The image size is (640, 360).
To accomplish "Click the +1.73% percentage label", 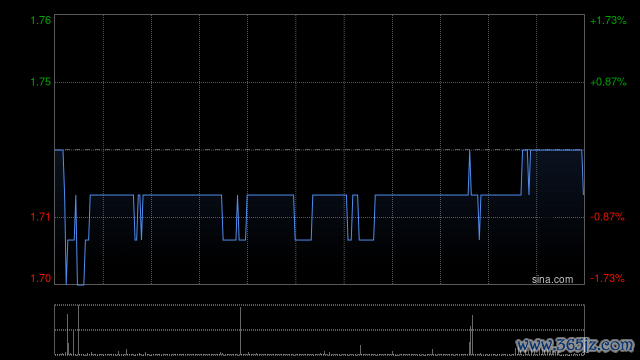I will [608, 20].
